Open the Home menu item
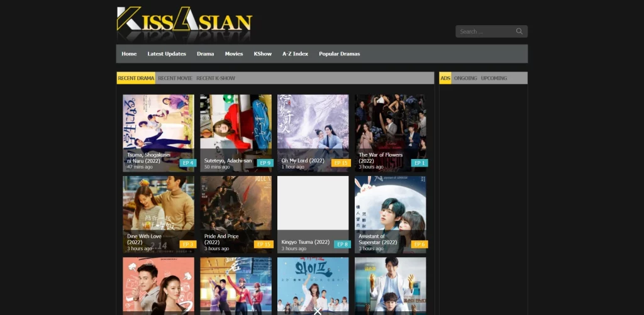The height and width of the screenshot is (315, 644). (x=129, y=54)
